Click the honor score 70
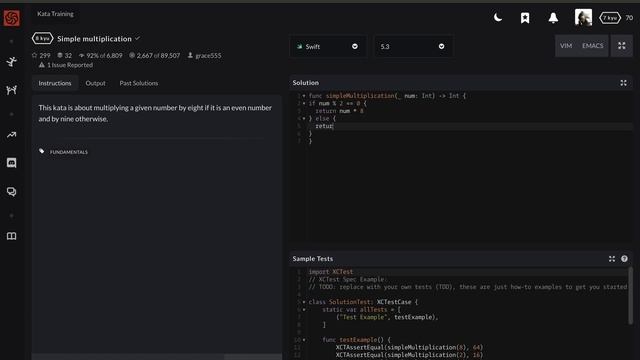 pos(629,18)
